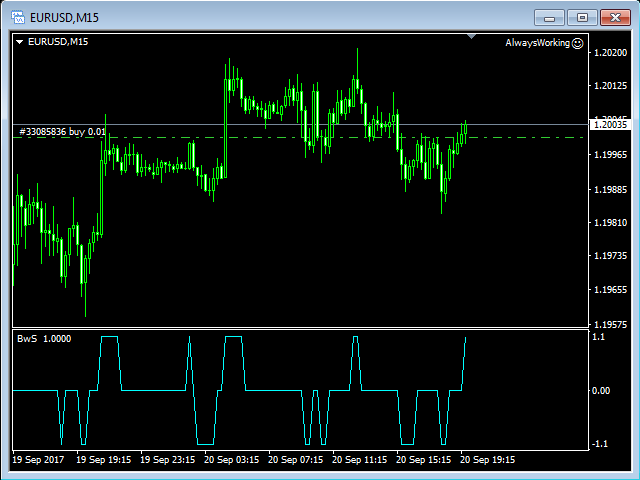Click the AlwaysWorking smiley face icon

[x=577, y=43]
